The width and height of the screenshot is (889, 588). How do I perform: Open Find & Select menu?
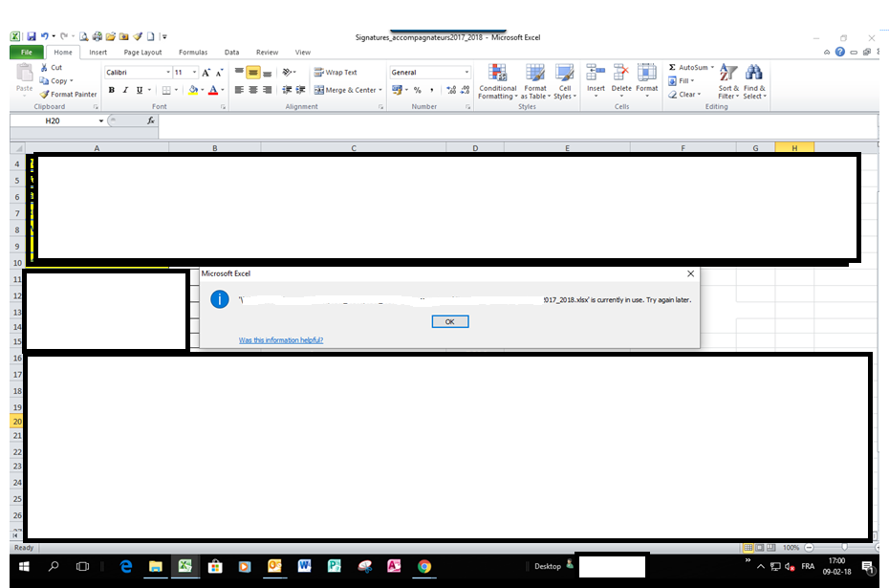(754, 81)
